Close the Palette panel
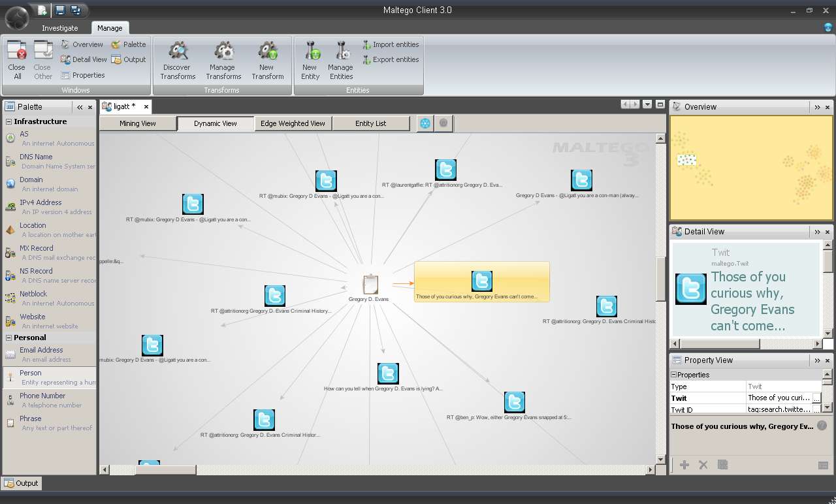 click(90, 107)
